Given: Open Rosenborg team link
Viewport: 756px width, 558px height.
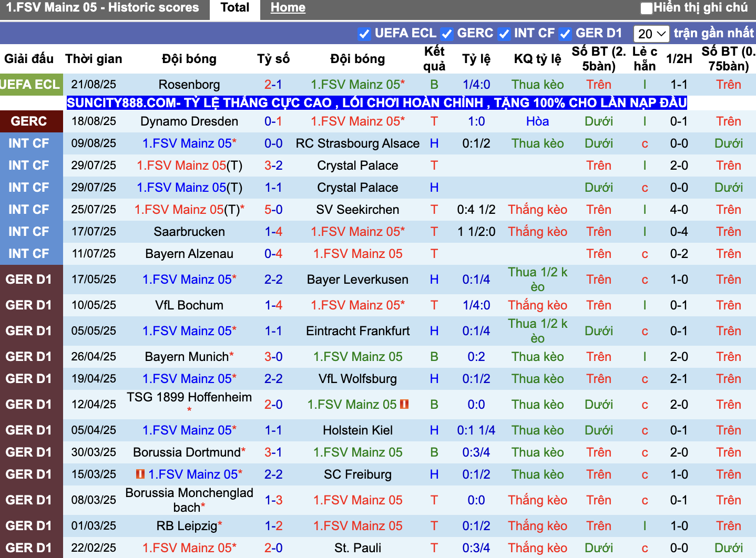Looking at the screenshot, I should point(189,85).
